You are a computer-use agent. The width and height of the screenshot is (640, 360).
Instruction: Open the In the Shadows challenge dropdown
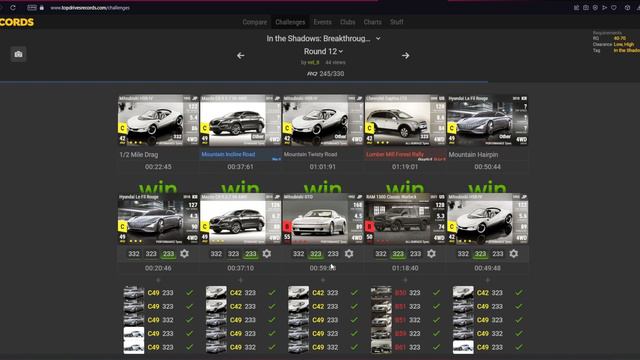point(323,38)
